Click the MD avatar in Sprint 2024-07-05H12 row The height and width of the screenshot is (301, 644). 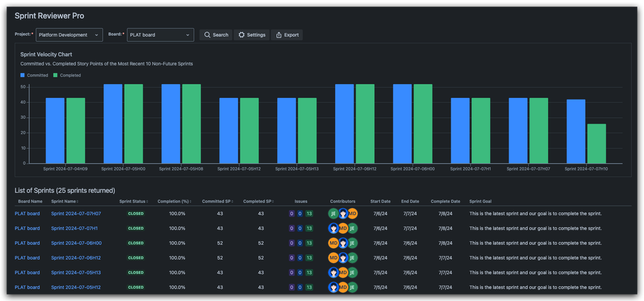tap(343, 287)
